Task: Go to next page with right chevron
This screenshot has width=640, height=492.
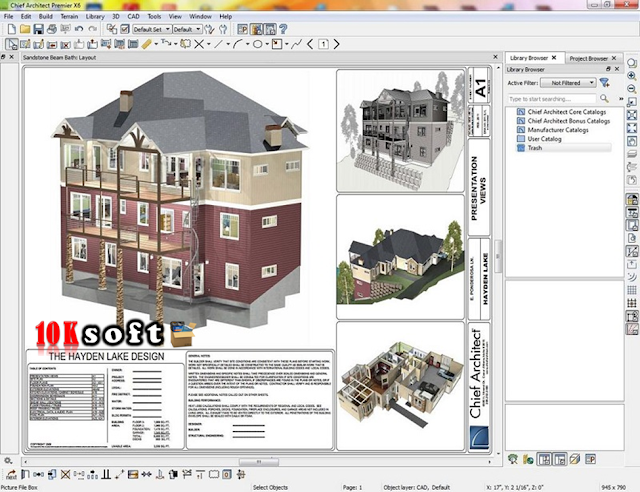Action: (336, 44)
